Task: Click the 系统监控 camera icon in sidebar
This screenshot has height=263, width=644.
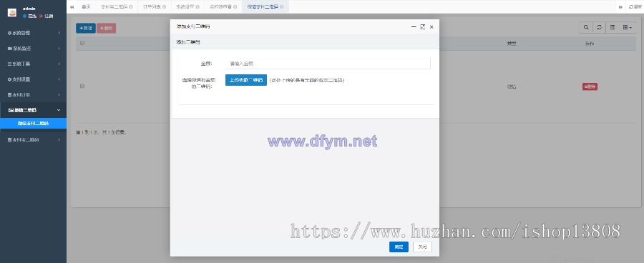Action: [10, 49]
